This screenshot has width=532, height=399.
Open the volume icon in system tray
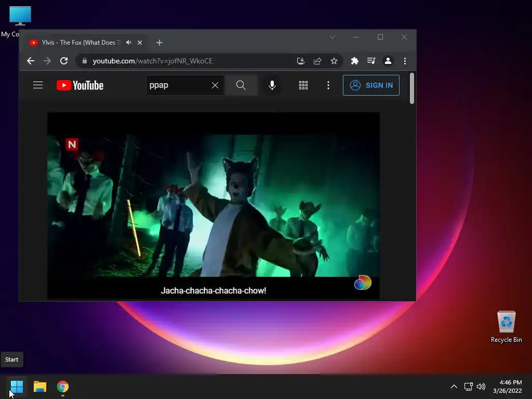(x=481, y=387)
